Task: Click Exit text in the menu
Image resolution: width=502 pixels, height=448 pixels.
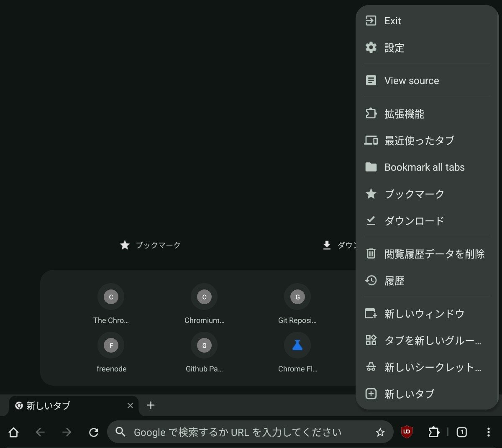Action: (392, 20)
